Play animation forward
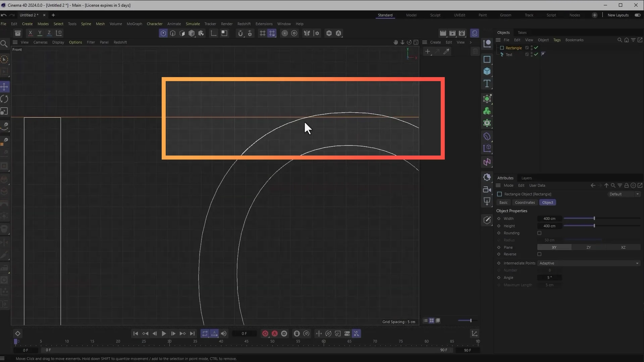This screenshot has height=362, width=644. [164, 334]
